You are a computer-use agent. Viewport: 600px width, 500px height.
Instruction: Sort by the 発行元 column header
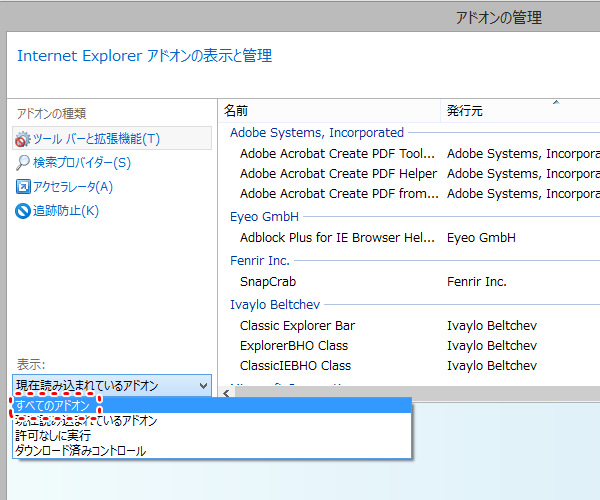pyautogui.click(x=520, y=111)
